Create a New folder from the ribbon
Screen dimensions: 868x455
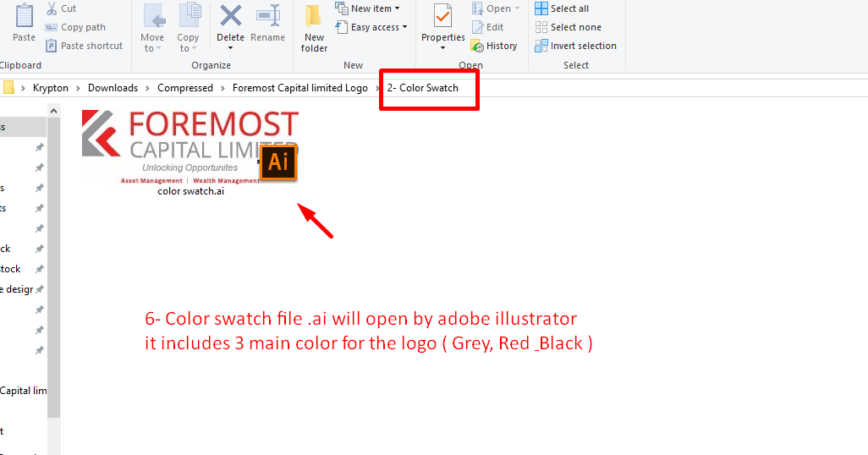pyautogui.click(x=314, y=27)
